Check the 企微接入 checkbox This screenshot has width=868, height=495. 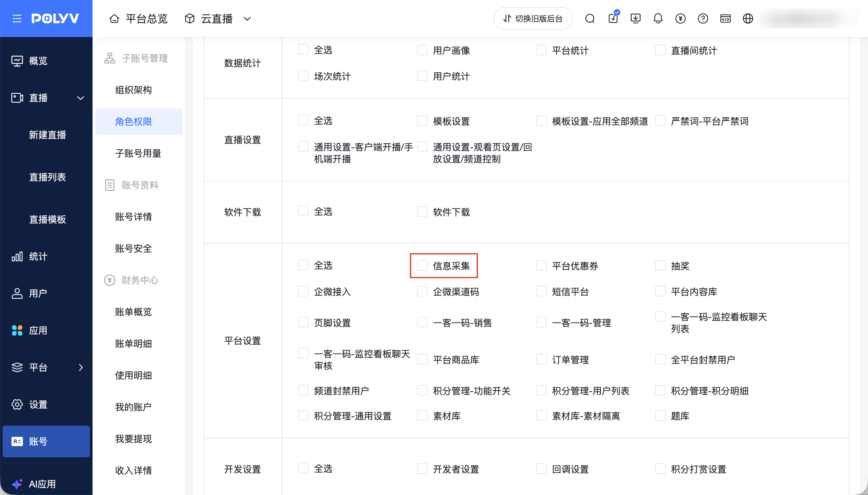tap(303, 291)
